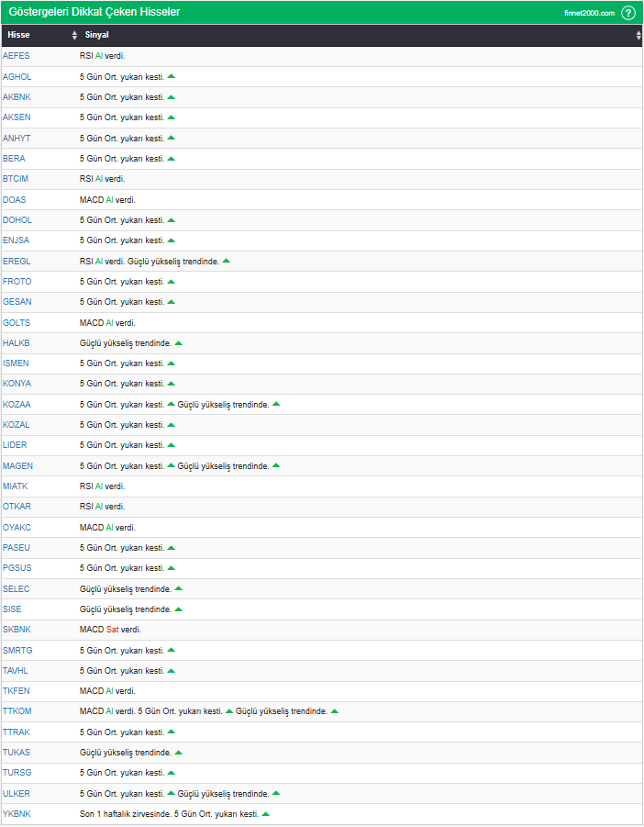Open the help question mark icon
The width and height of the screenshot is (644, 827).
(627, 13)
